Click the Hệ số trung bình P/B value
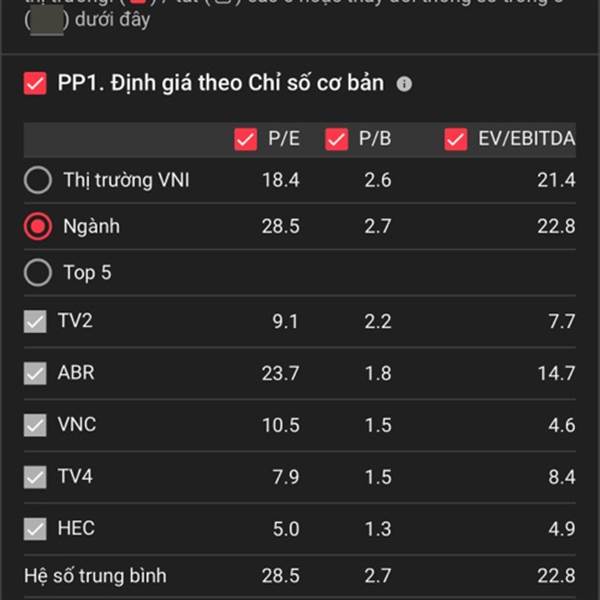 (x=378, y=576)
